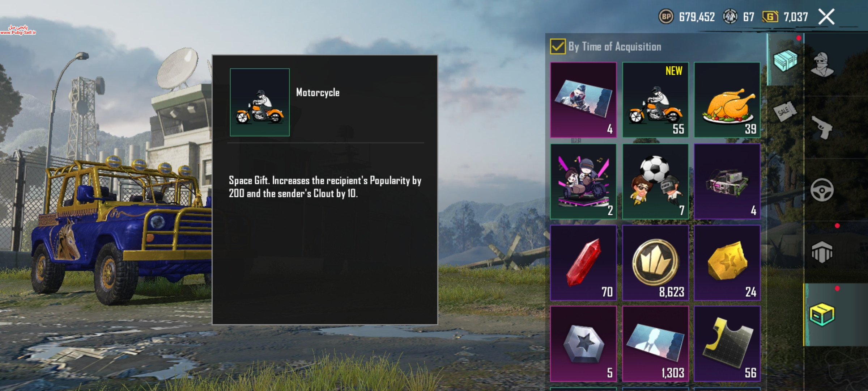
Task: Select the soccer ball gift item
Action: (655, 181)
